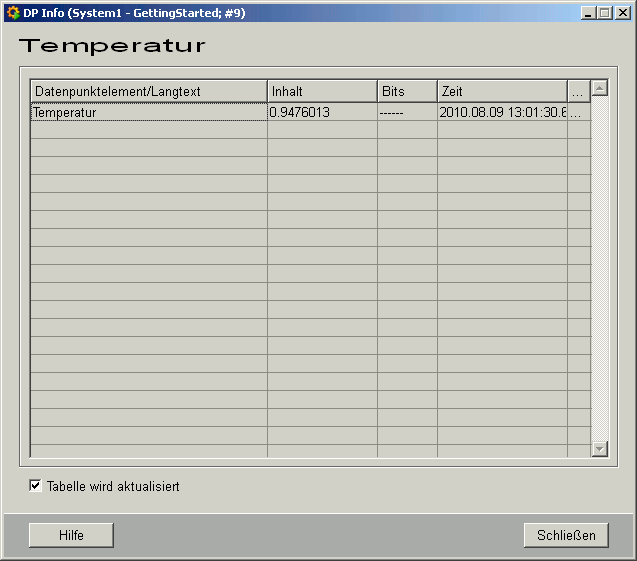Screen dimensions: 637x561
Task: Click the Schließen button
Action: (x=566, y=536)
